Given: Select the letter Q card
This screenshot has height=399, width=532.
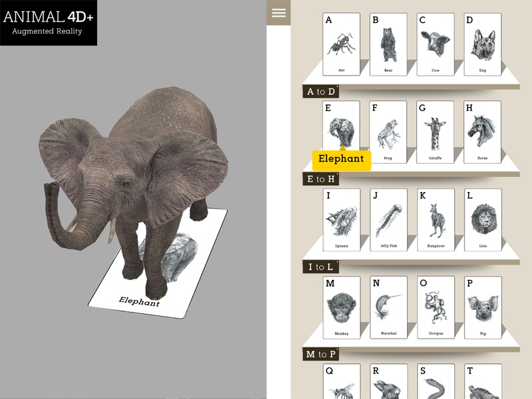Looking at the screenshot, I should (x=341, y=381).
